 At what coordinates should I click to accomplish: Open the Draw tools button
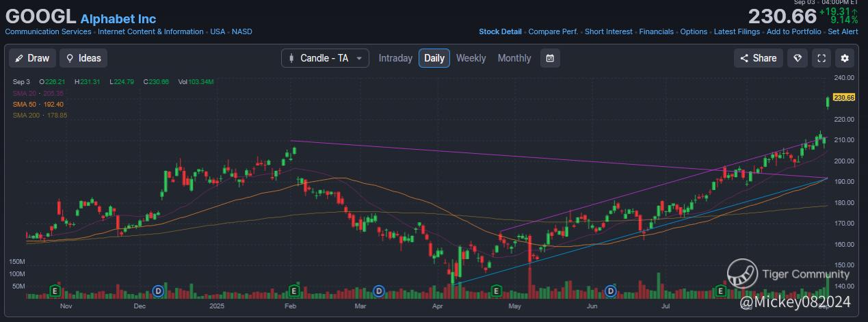pos(32,58)
